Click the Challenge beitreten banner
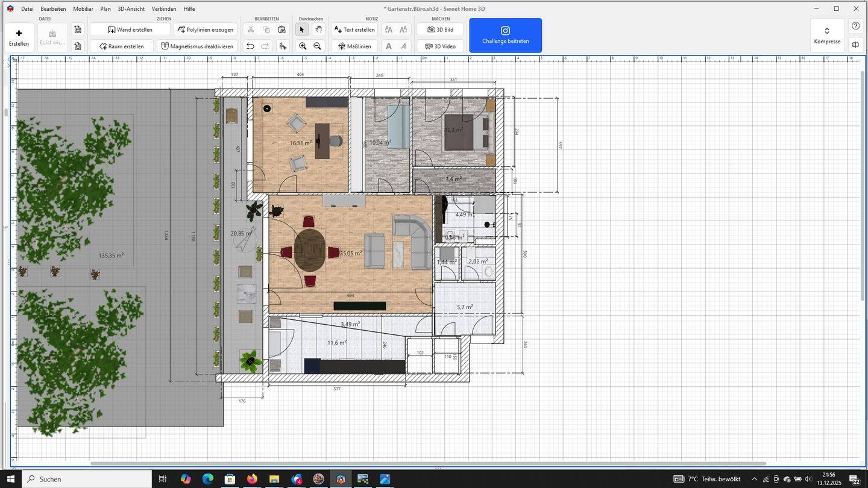The height and width of the screenshot is (488, 868). click(505, 36)
